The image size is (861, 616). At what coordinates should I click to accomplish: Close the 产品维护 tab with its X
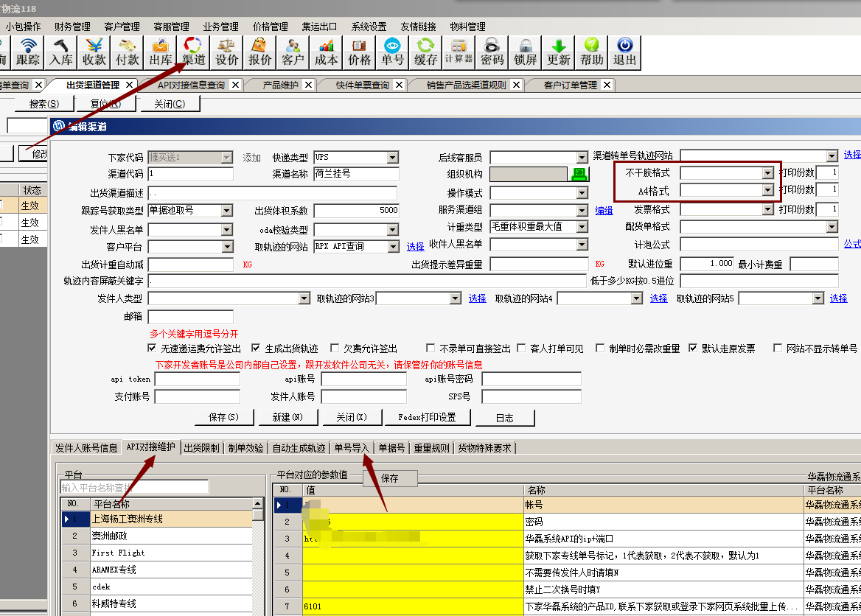coord(309,85)
